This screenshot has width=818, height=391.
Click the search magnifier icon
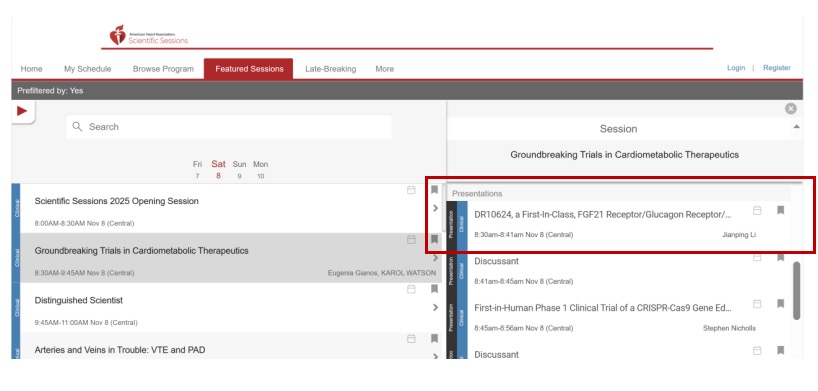point(77,126)
